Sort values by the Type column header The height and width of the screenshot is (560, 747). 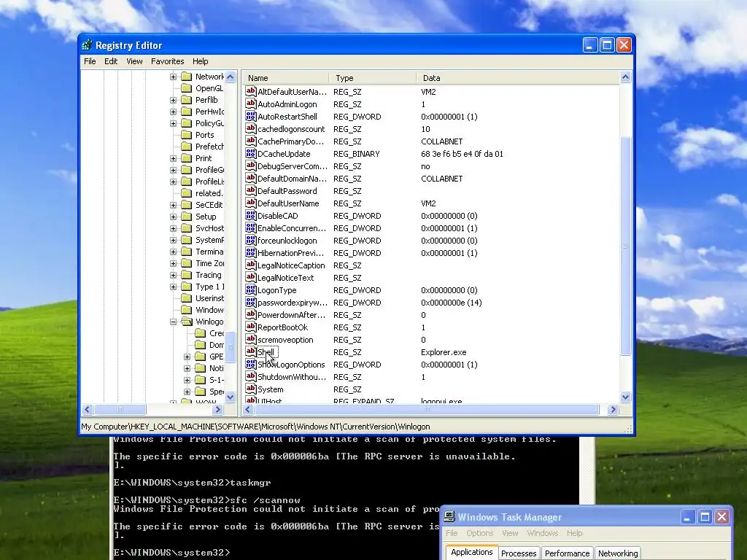(373, 77)
